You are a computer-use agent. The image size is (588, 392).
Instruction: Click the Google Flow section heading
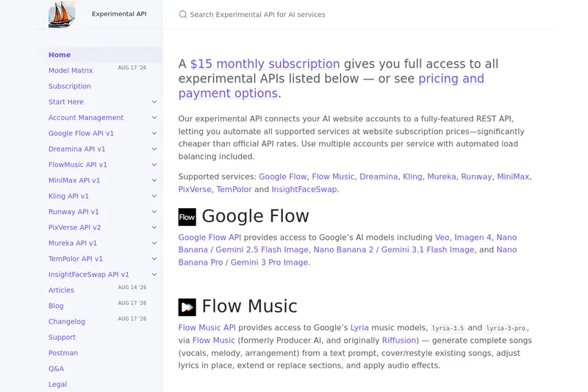point(255,216)
